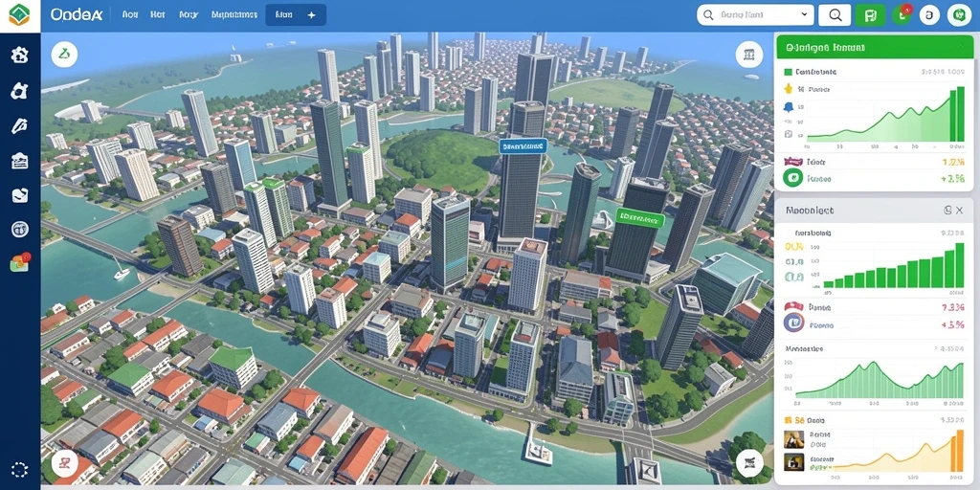
Task: Click the round icon at map bottom-right
Action: 748,462
